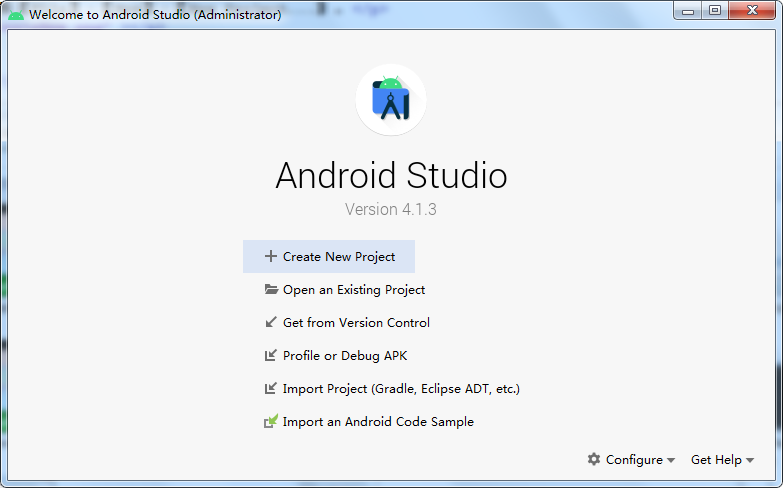Image resolution: width=783 pixels, height=488 pixels.
Task: Click the Get Help text
Action: tap(716, 460)
